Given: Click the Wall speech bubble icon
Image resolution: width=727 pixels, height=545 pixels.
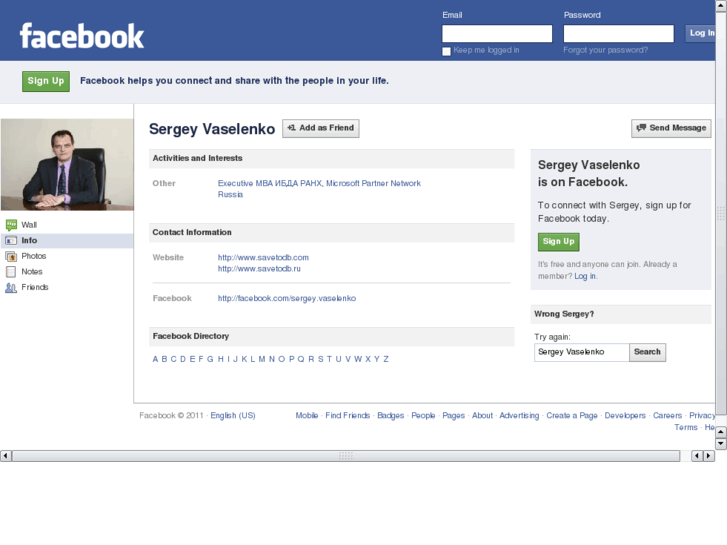Looking at the screenshot, I should click(11, 225).
